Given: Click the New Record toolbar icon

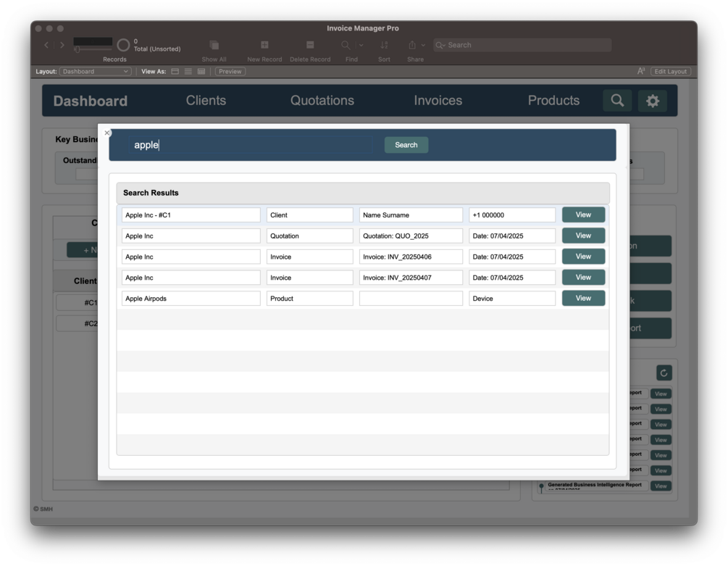Looking at the screenshot, I should click(x=264, y=45).
